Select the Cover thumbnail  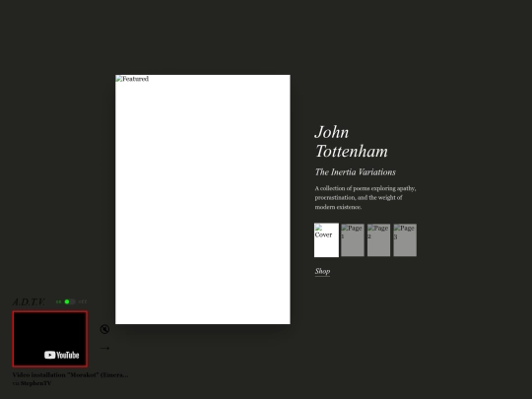click(x=326, y=239)
